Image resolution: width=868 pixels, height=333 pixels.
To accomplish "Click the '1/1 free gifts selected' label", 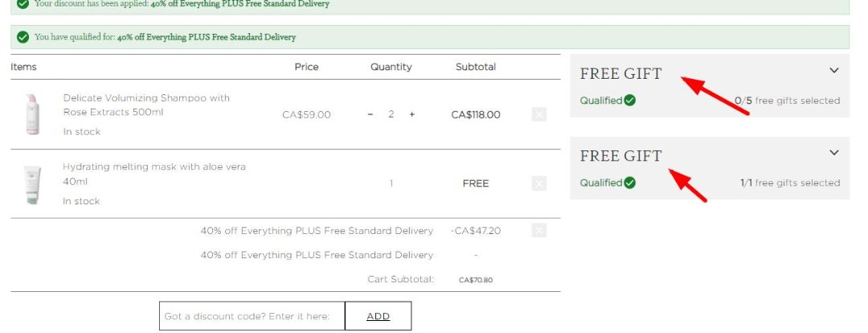I will pyautogui.click(x=789, y=183).
